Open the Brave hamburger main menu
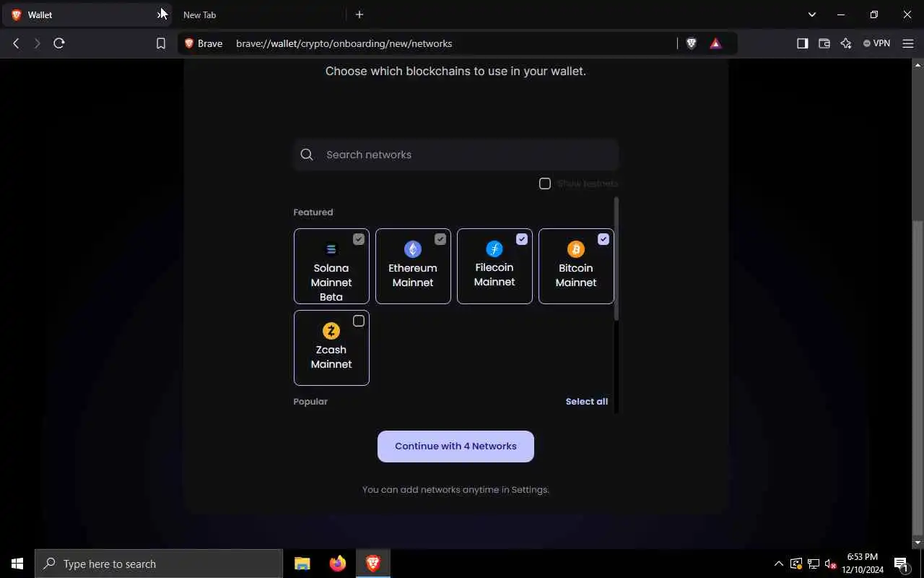Viewport: 924px width, 578px height. click(x=908, y=43)
